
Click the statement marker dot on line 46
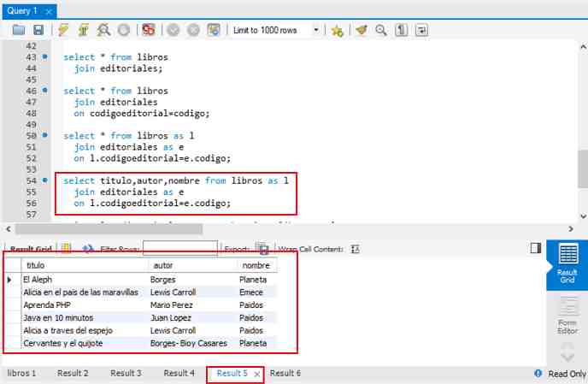44,90
